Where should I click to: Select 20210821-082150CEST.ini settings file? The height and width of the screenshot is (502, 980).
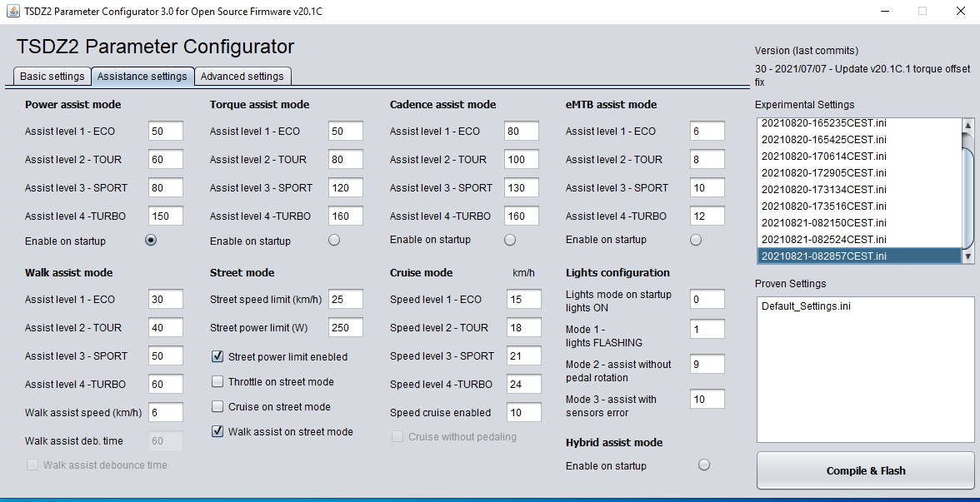coord(858,223)
